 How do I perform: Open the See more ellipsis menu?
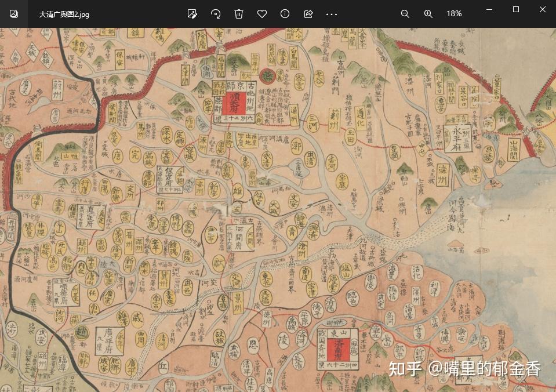(x=332, y=14)
